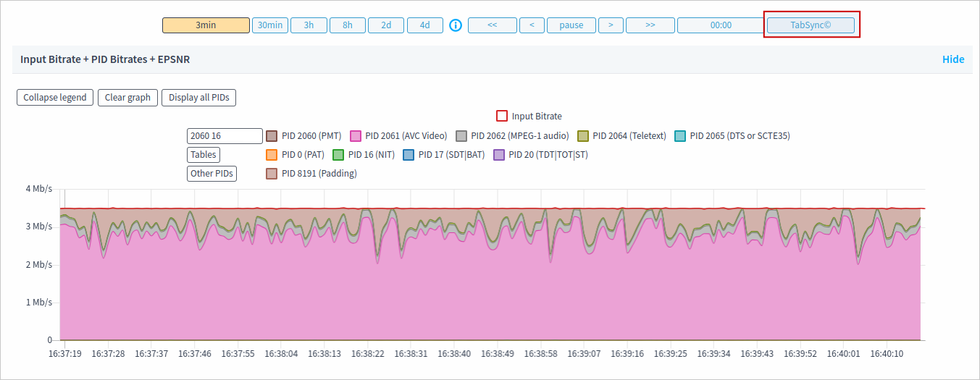Switch to the 30min time range
980x380 pixels.
click(269, 25)
